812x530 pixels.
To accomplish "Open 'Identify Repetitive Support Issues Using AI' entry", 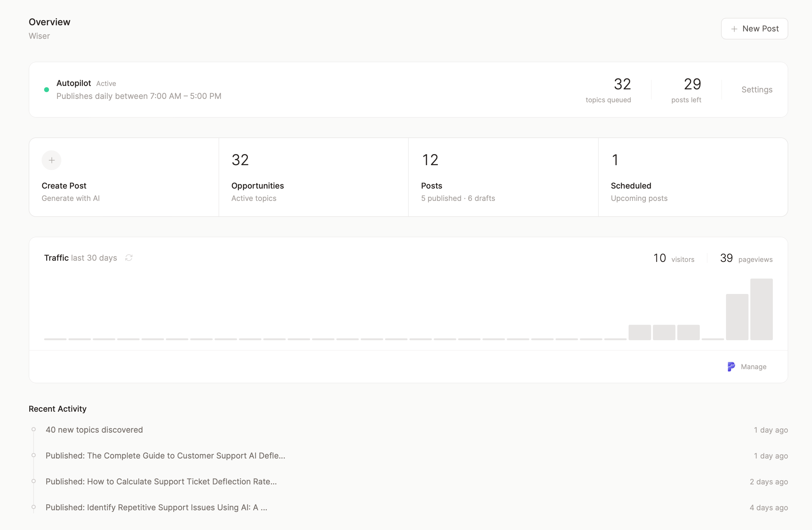I will point(157,508).
